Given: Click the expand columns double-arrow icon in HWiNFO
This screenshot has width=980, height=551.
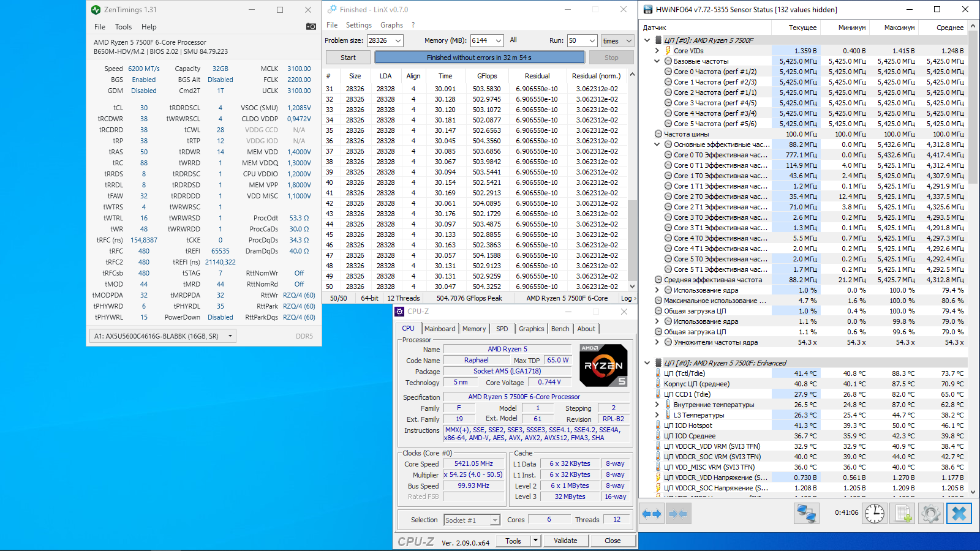Looking at the screenshot, I should point(652,514).
